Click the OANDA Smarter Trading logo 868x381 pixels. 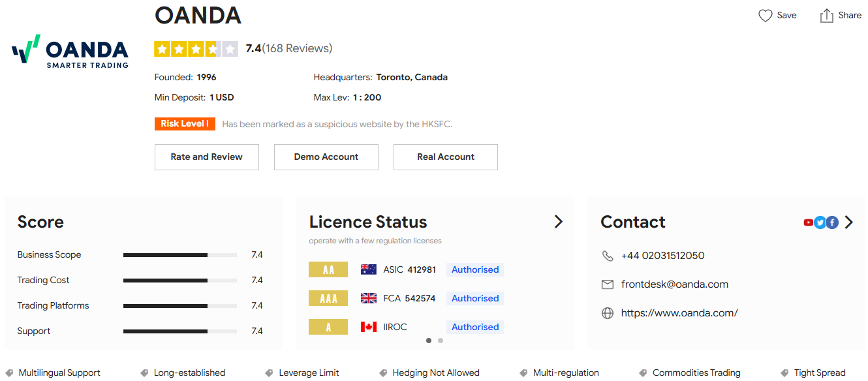[x=70, y=51]
